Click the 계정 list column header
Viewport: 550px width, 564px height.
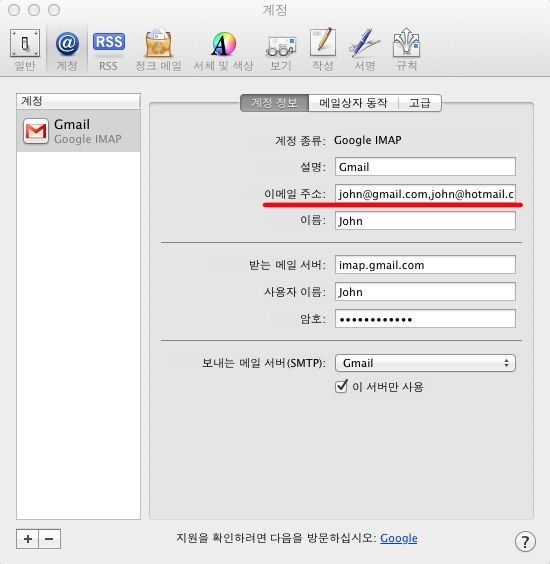(78, 101)
